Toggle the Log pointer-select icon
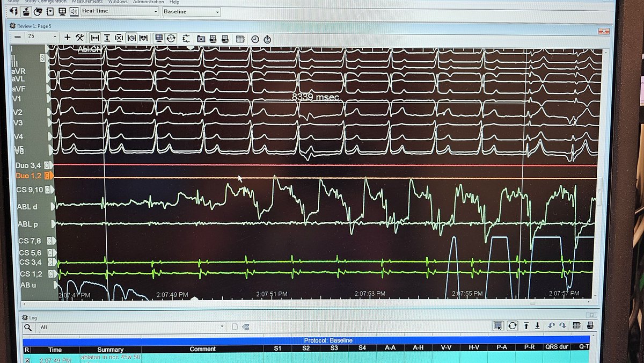 tap(499, 325)
